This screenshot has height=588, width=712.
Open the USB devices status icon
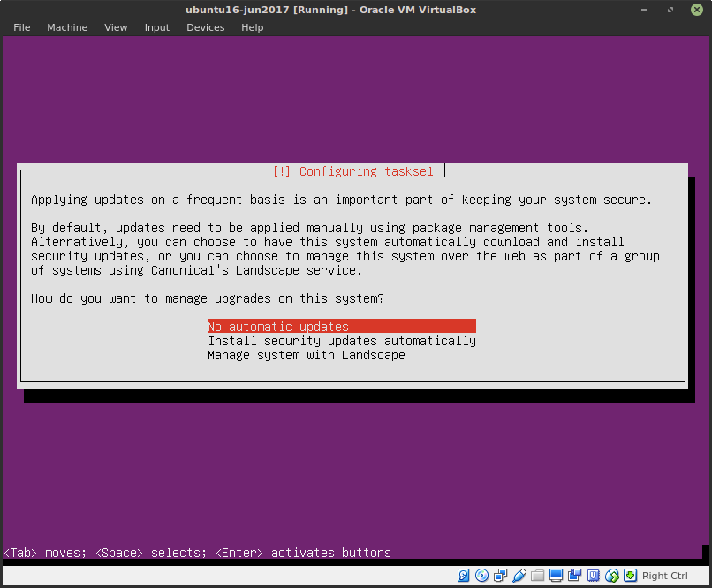(519, 576)
